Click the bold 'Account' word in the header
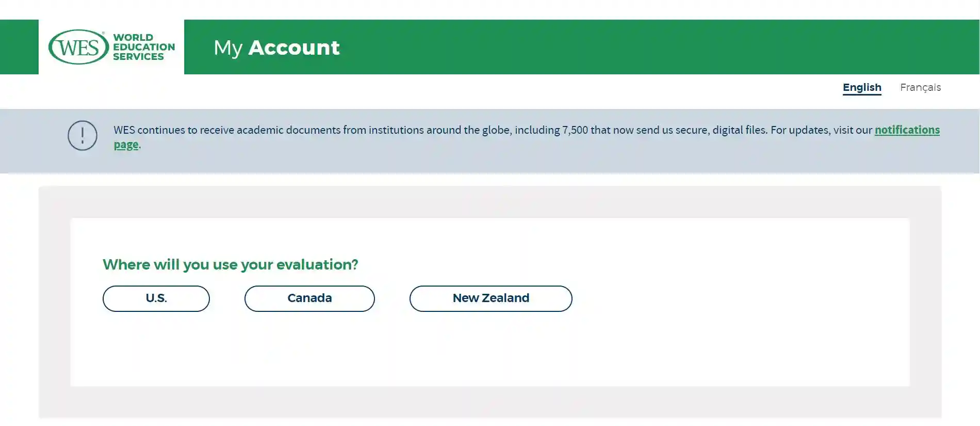This screenshot has height=426, width=980. pyautogui.click(x=294, y=48)
